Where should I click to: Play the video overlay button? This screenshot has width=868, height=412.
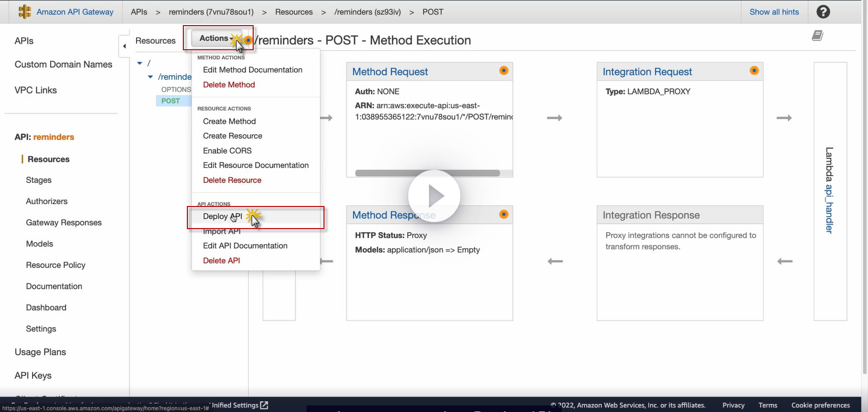(434, 196)
